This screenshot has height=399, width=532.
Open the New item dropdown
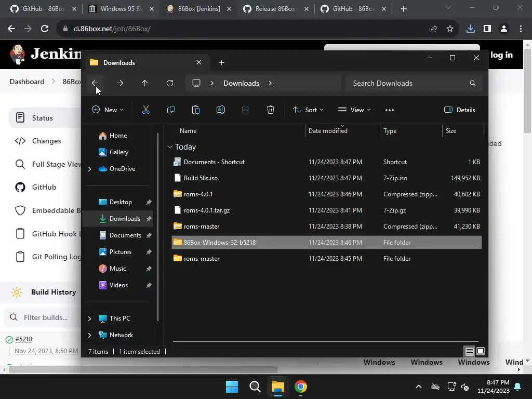tap(108, 110)
